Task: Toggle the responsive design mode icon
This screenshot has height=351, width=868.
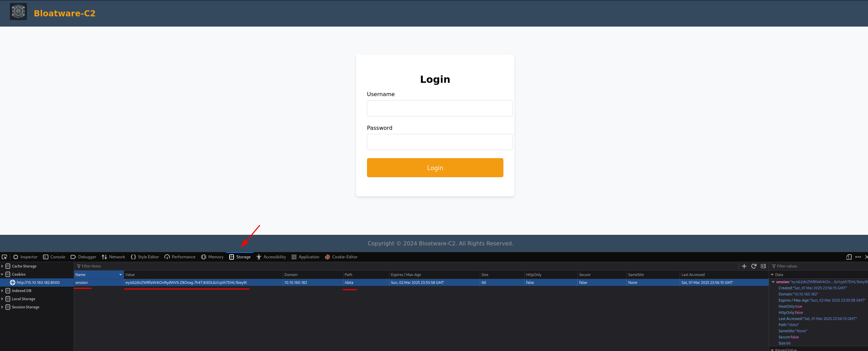Action: tap(849, 257)
